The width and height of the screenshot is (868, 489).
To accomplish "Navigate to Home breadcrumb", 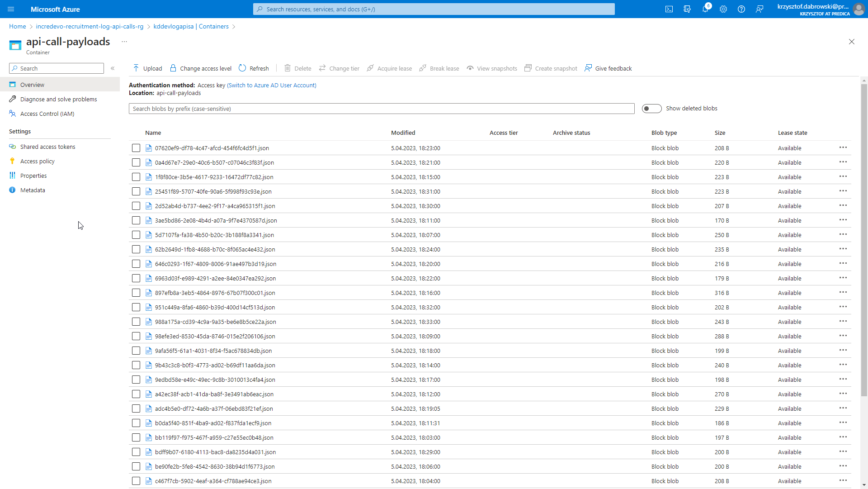I will (x=18, y=26).
